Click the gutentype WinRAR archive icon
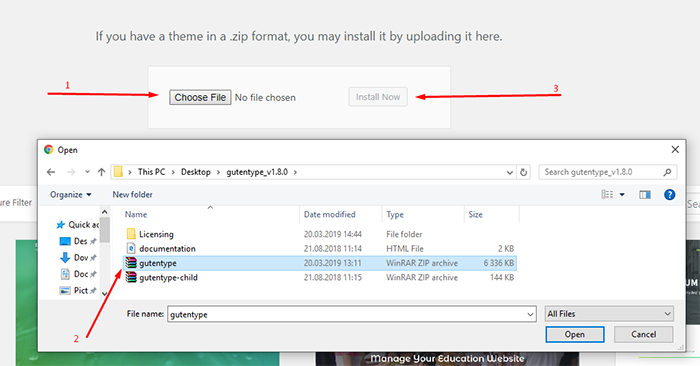 pyautogui.click(x=131, y=263)
